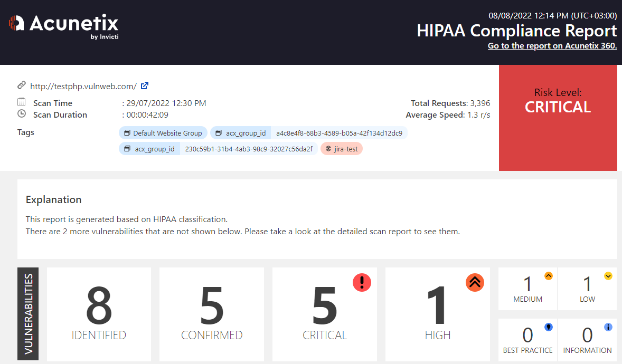Click the spiral icon in the jira-test tag
Image resolution: width=622 pixels, height=364 pixels.
point(328,149)
